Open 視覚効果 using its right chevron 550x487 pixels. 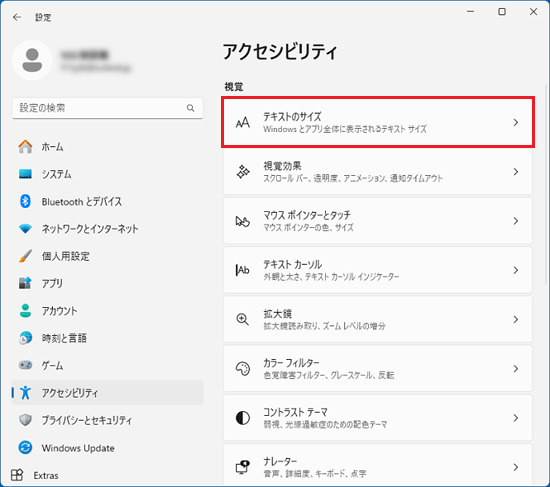[516, 172]
